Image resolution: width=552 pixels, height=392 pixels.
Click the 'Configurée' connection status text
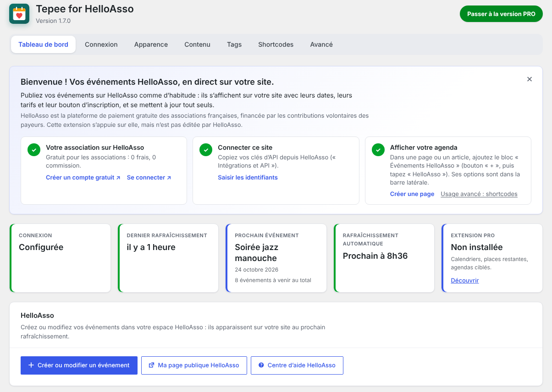click(x=41, y=247)
